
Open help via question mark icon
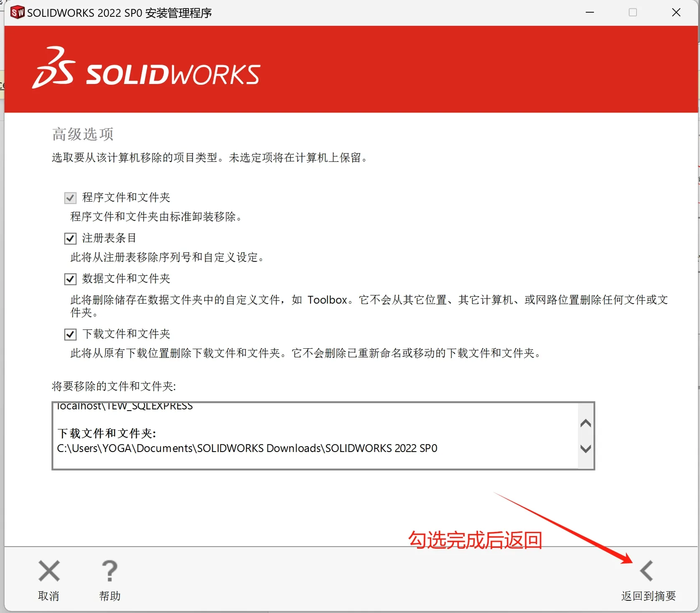(109, 571)
